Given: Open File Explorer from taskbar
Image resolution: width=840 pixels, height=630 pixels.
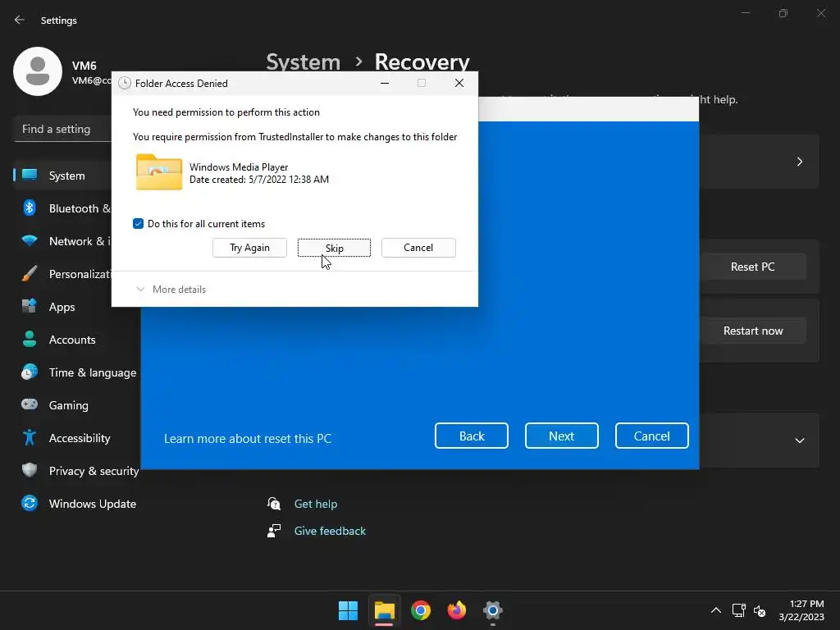Looking at the screenshot, I should point(384,610).
